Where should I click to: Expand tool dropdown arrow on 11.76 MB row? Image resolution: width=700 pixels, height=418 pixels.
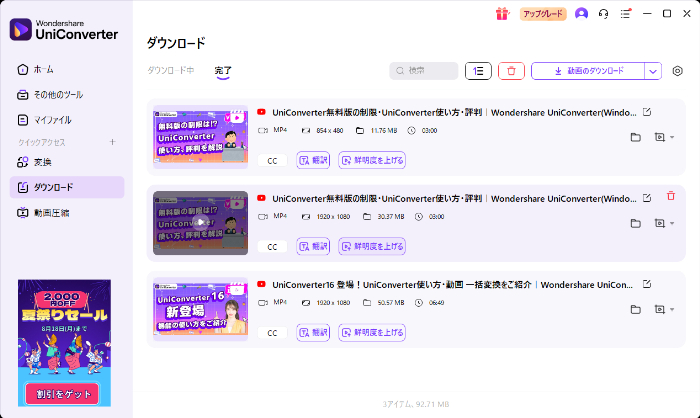point(672,138)
